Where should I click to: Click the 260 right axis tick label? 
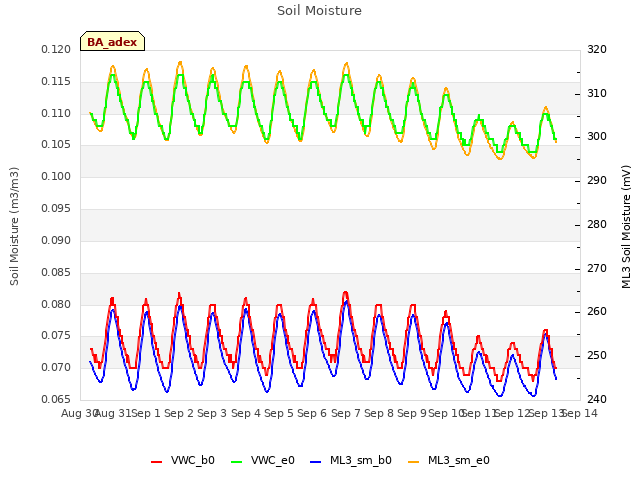click(597, 312)
